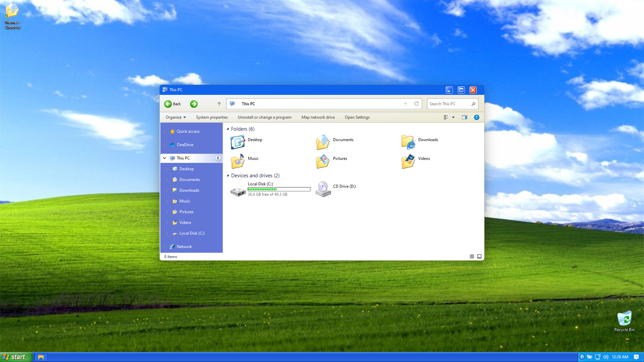
Task: Open the Help question mark icon
Action: (476, 117)
